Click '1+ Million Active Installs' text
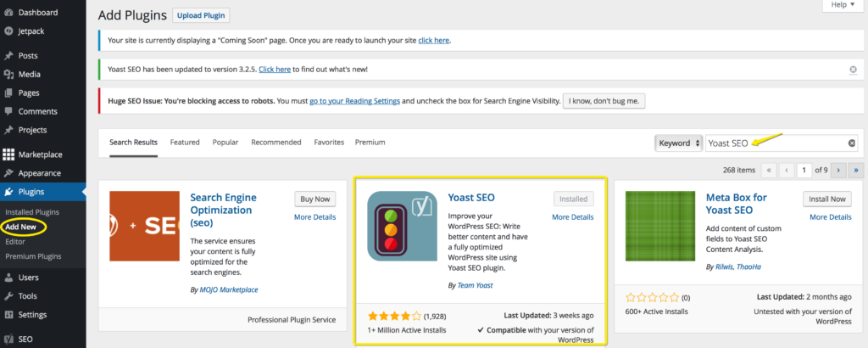868x348 pixels. click(407, 330)
